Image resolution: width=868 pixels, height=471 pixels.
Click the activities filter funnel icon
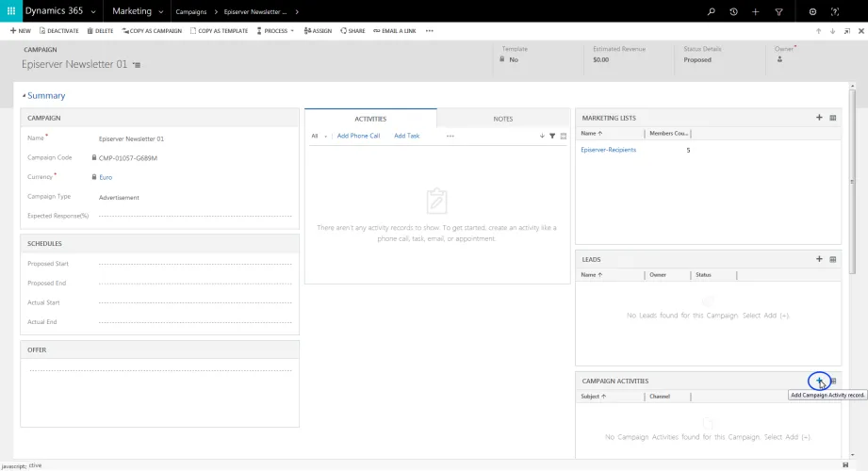pyautogui.click(x=552, y=136)
